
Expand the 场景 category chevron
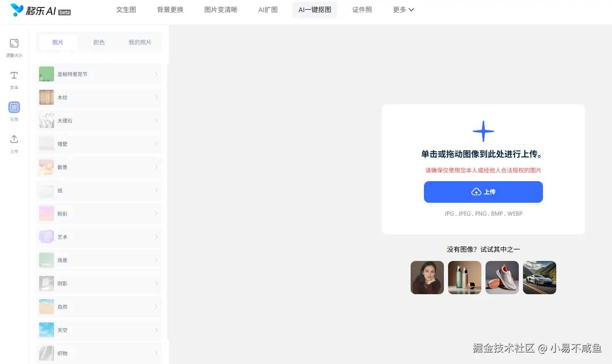(156, 260)
